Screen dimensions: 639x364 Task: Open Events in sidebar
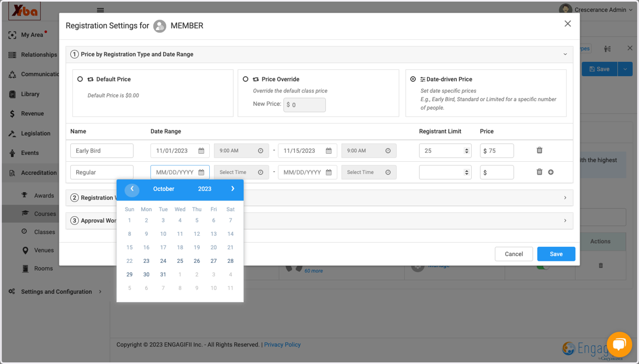click(30, 153)
